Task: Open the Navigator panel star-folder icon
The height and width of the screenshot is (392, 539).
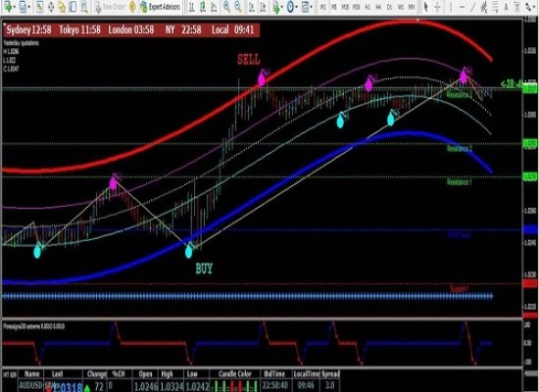Action: click(62, 7)
